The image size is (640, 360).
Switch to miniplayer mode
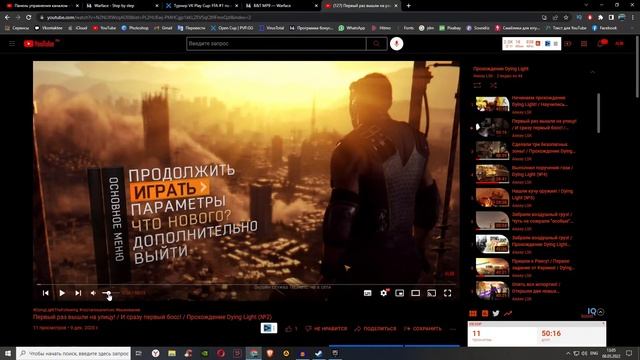(400, 293)
